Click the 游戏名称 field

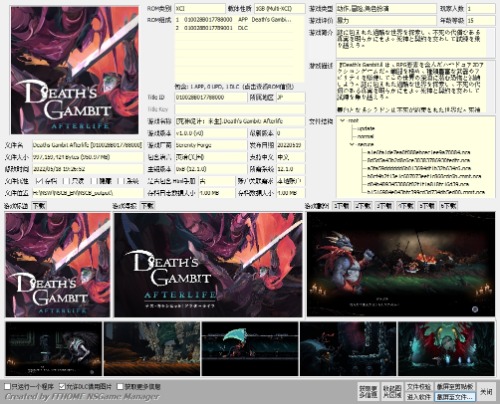tap(240, 121)
